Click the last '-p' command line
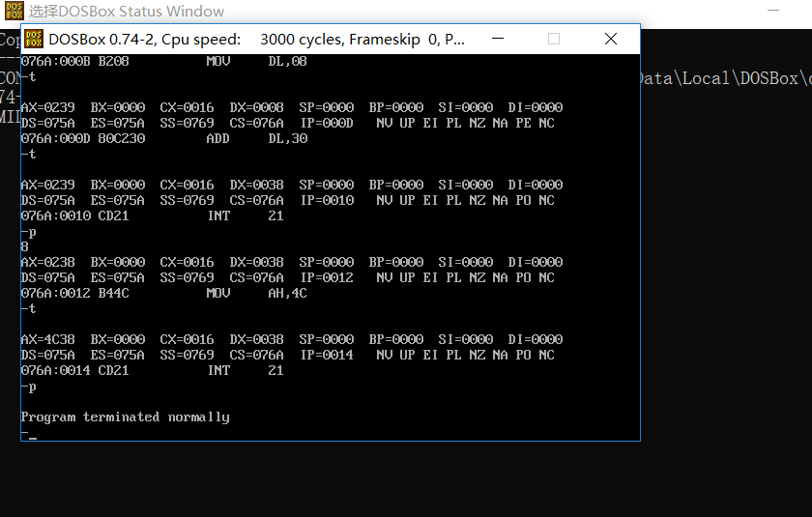812x517 pixels. [x=28, y=387]
